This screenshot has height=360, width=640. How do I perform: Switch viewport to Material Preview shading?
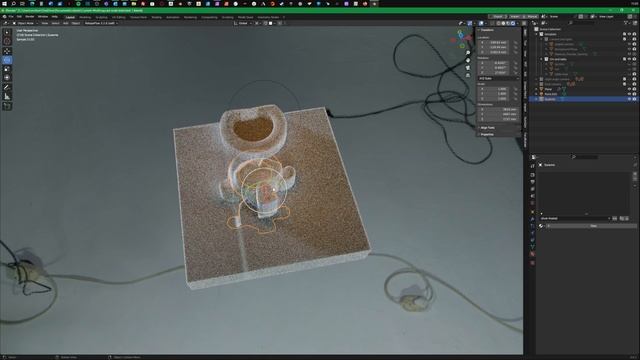(508, 23)
